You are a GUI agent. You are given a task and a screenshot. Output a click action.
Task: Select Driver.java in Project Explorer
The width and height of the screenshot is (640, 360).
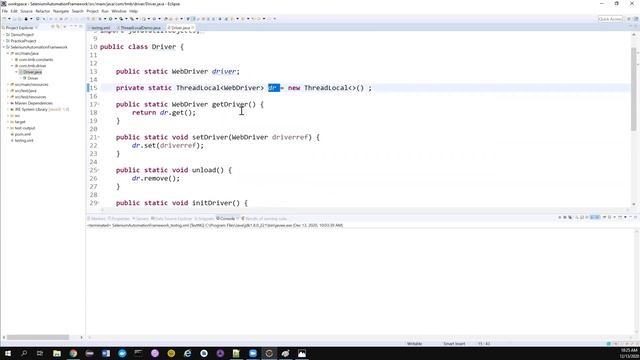(31, 72)
